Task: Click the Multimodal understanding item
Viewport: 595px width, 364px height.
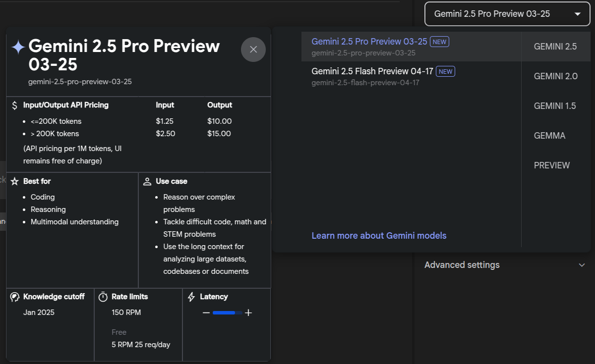Action: 74,222
